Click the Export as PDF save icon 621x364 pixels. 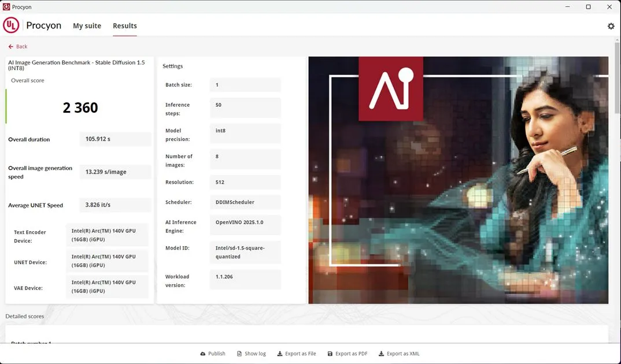(x=330, y=354)
